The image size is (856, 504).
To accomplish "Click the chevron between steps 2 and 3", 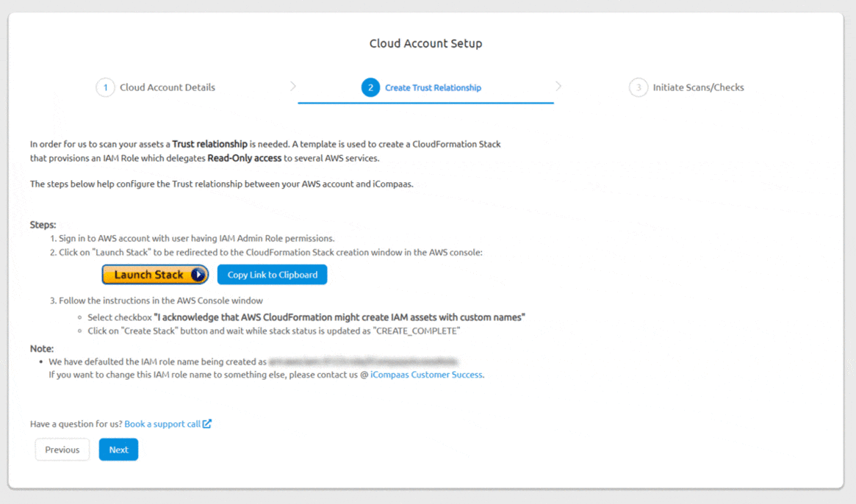I will coord(559,86).
